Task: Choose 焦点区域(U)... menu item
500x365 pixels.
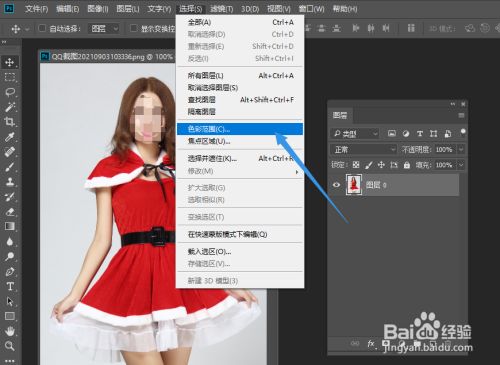Action: (240, 141)
